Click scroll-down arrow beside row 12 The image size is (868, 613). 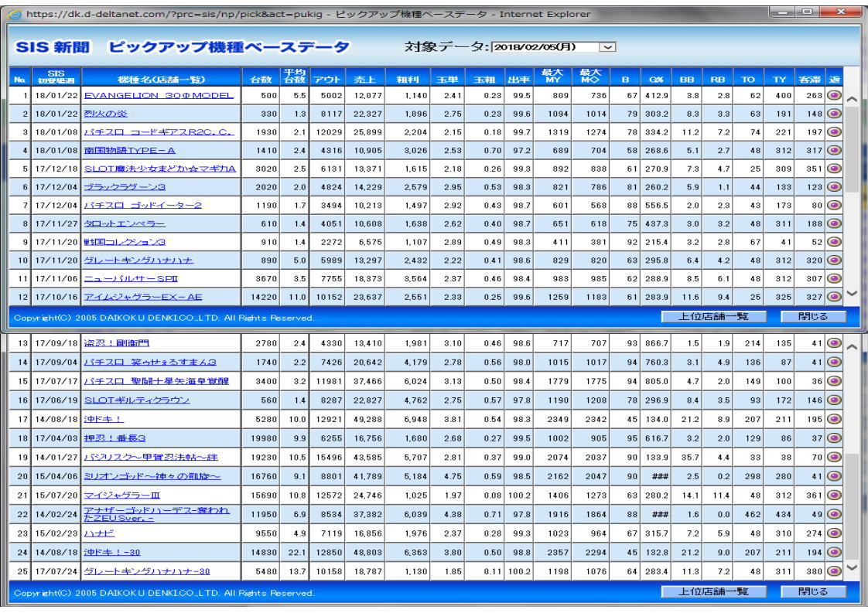(852, 294)
